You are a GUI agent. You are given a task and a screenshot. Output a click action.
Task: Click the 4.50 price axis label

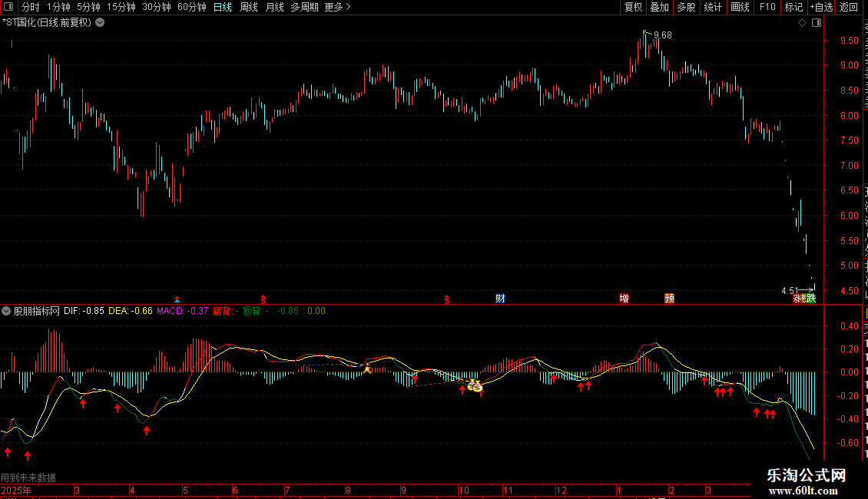click(x=849, y=290)
